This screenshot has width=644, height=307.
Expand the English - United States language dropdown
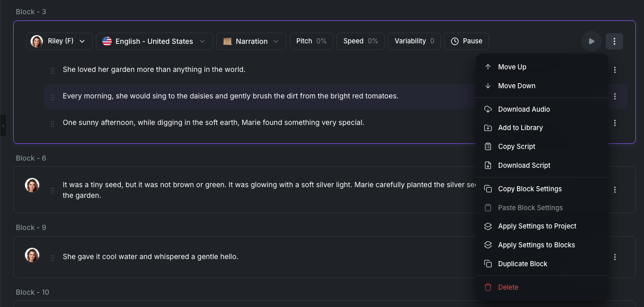coord(154,41)
